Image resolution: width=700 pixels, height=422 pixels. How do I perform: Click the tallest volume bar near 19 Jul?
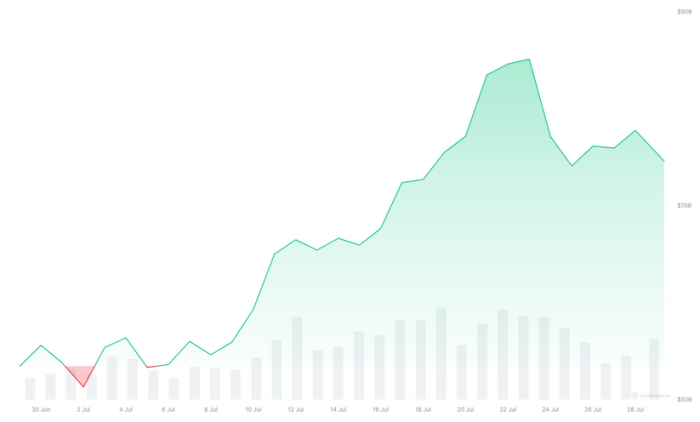[x=441, y=353]
